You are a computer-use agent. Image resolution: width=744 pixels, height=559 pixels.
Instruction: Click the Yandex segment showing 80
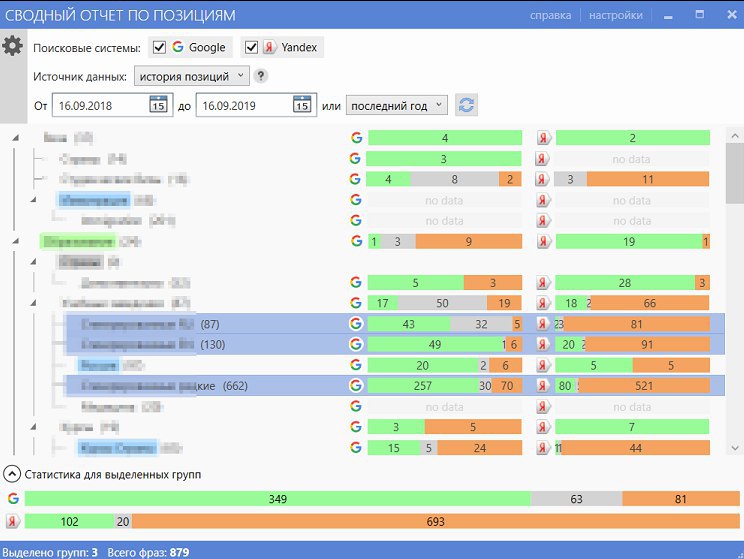pos(565,386)
